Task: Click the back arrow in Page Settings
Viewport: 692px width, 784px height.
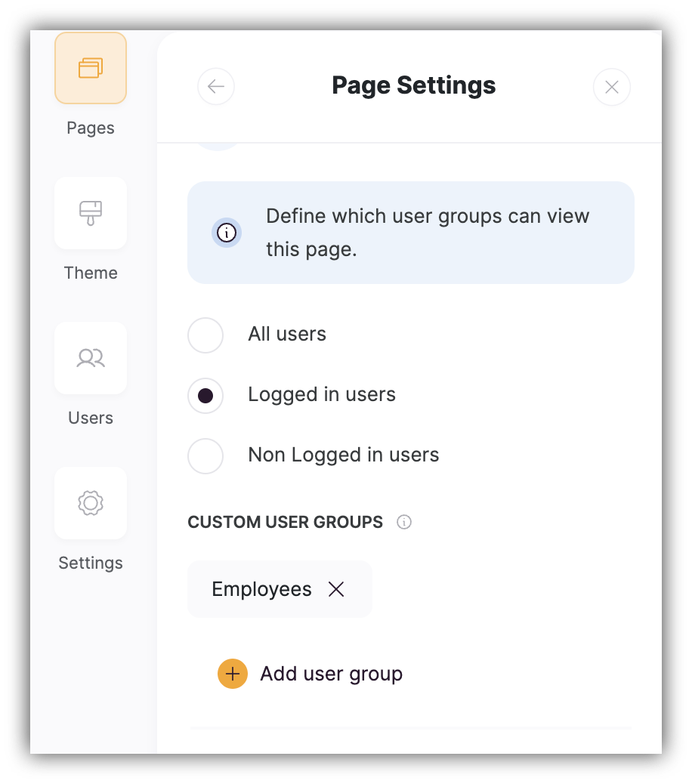Action: click(216, 87)
